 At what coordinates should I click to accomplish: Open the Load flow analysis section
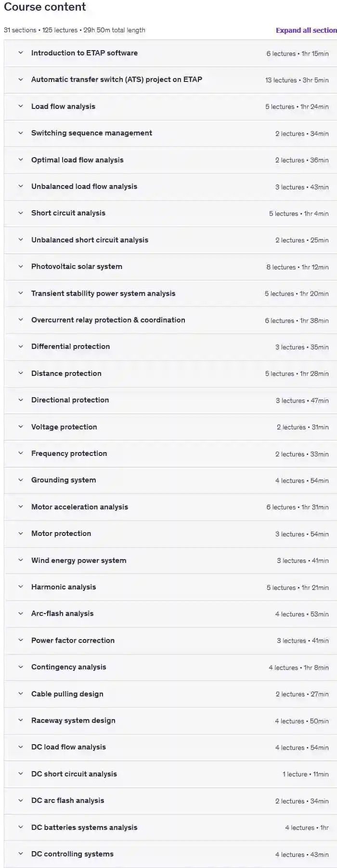63,107
